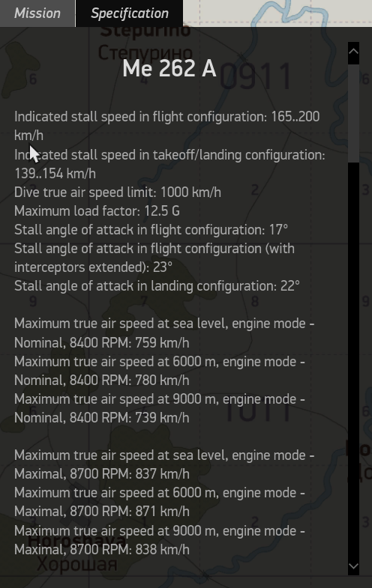Click the Maximum load factor 12.5 G line
The image size is (372, 588).
click(x=97, y=211)
